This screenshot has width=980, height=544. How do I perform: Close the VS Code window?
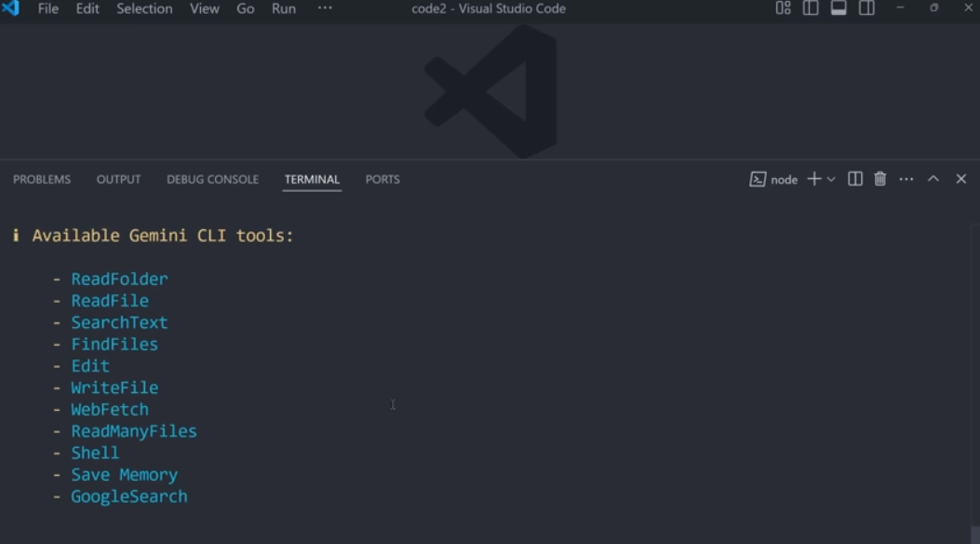click(969, 8)
